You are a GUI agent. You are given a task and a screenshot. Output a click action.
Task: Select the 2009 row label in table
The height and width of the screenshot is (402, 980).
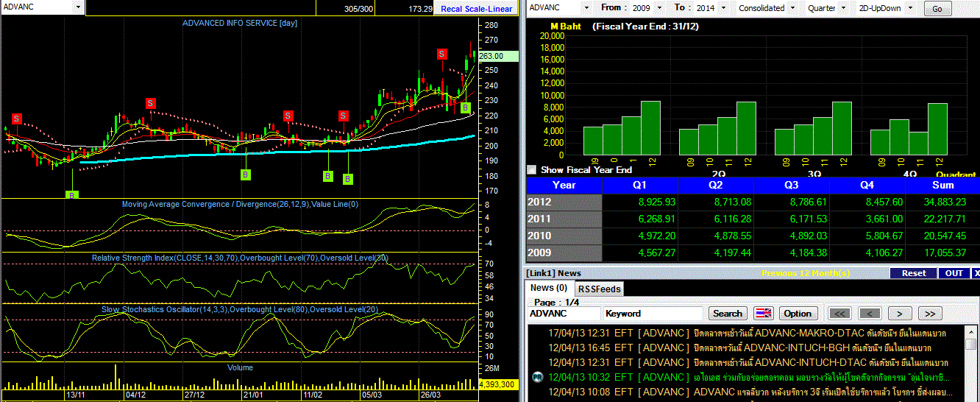point(564,253)
